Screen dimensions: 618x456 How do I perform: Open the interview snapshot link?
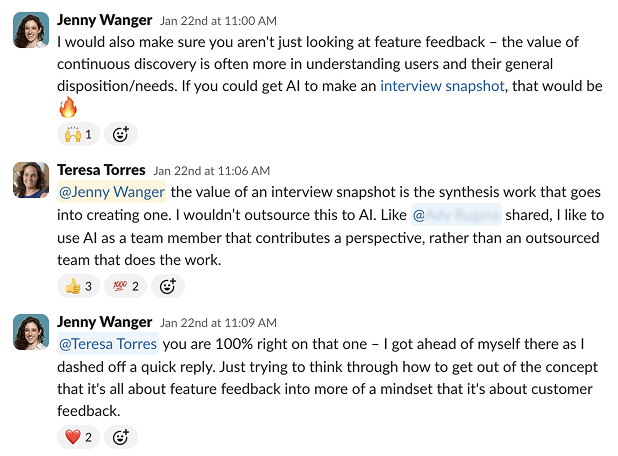pos(442,86)
